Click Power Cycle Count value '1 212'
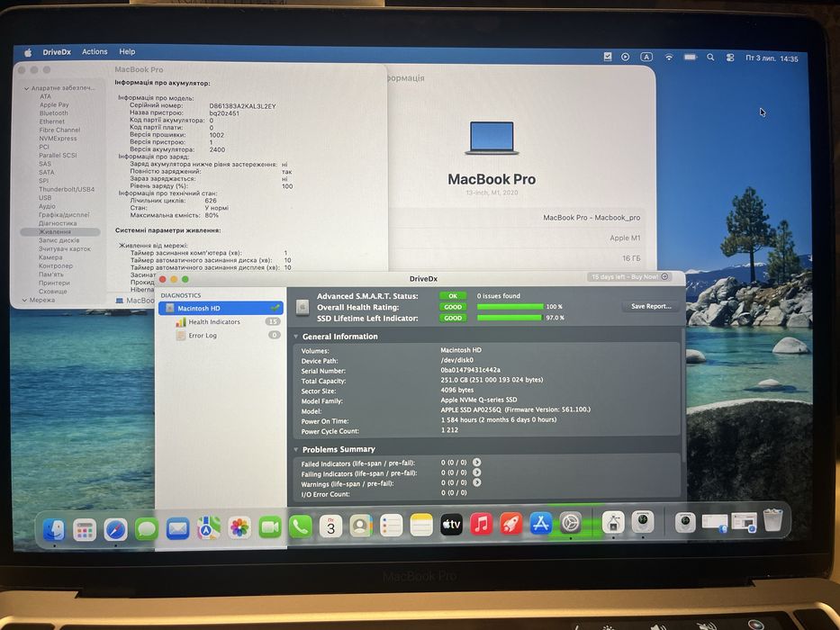 pos(449,429)
